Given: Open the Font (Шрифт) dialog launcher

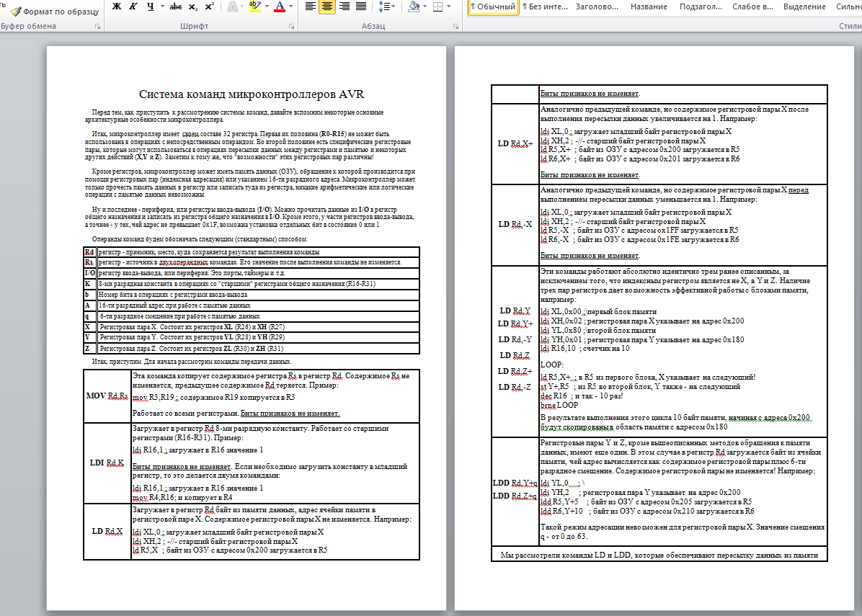Looking at the screenshot, I should coord(291,27).
